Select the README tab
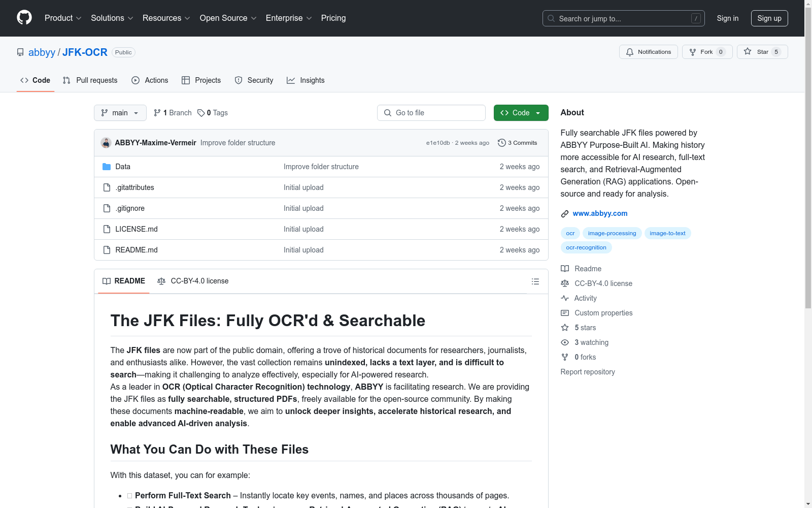This screenshot has height=508, width=812. point(124,281)
